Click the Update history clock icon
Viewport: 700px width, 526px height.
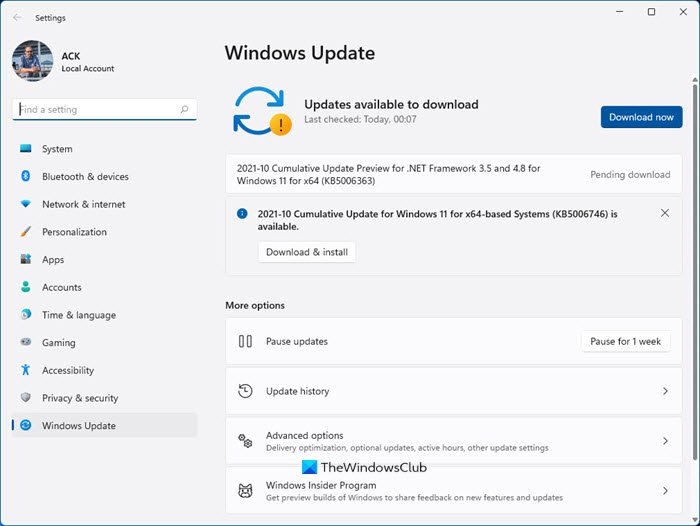tap(245, 391)
